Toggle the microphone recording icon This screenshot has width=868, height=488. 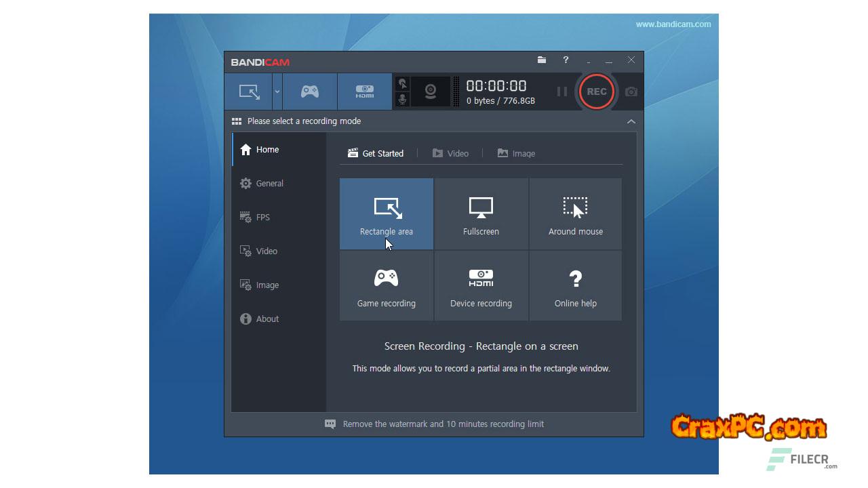coord(403,100)
